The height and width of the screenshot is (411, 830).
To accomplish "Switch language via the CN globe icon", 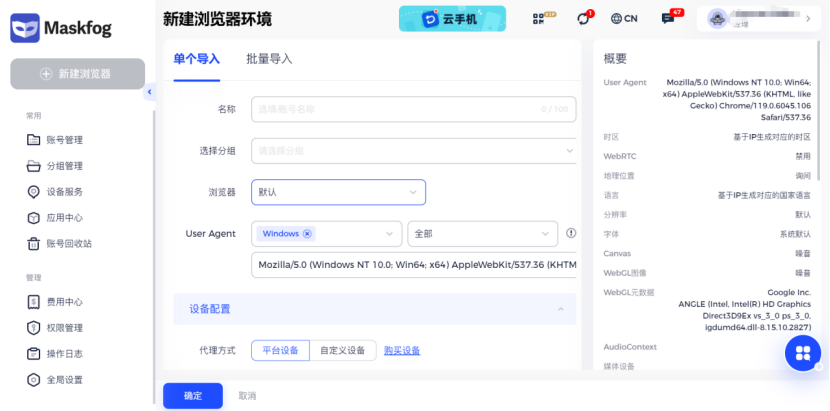I will (x=624, y=19).
